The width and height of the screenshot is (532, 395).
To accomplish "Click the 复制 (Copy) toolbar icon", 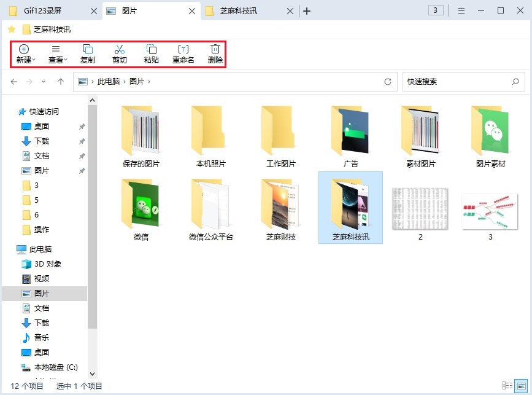I will (88, 54).
